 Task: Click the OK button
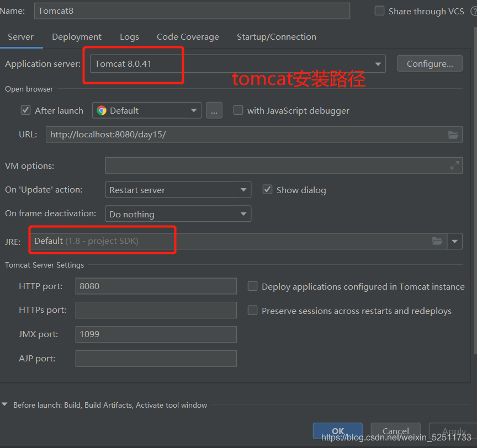point(338,431)
